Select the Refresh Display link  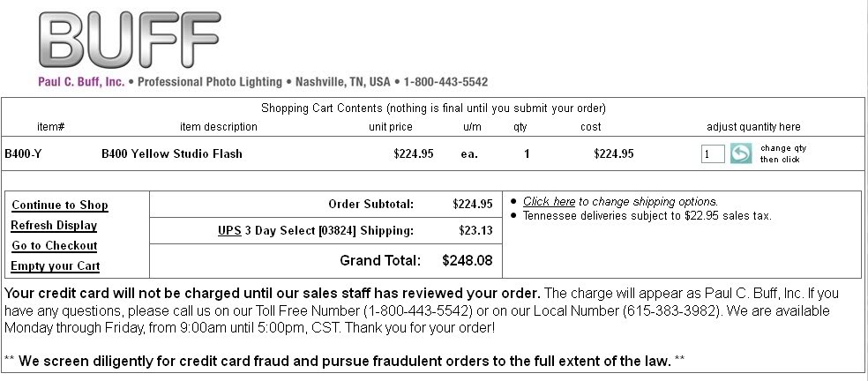coord(54,226)
